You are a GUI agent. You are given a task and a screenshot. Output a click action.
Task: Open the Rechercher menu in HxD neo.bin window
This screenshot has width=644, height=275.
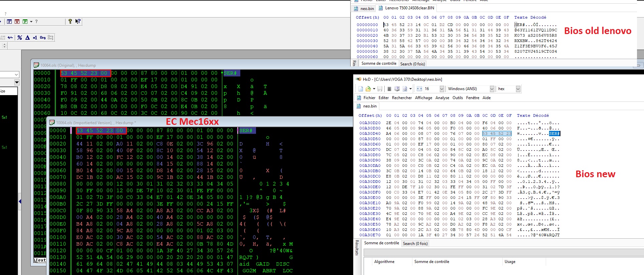(x=402, y=98)
